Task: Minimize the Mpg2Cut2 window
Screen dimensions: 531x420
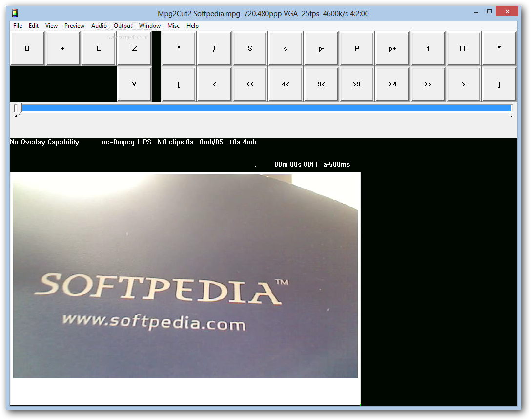Action: pyautogui.click(x=476, y=12)
